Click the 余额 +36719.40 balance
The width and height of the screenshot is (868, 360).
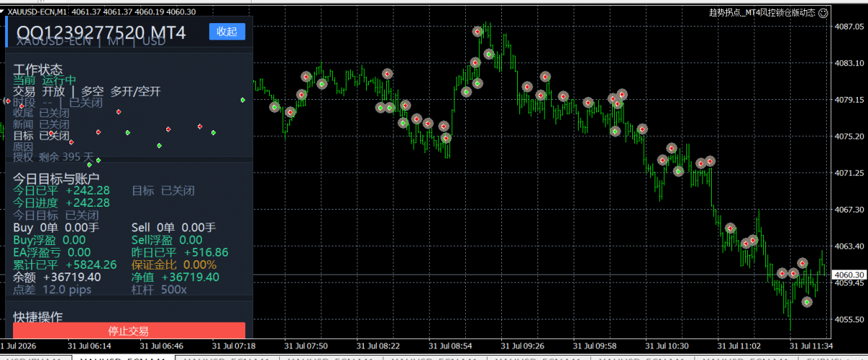click(57, 277)
